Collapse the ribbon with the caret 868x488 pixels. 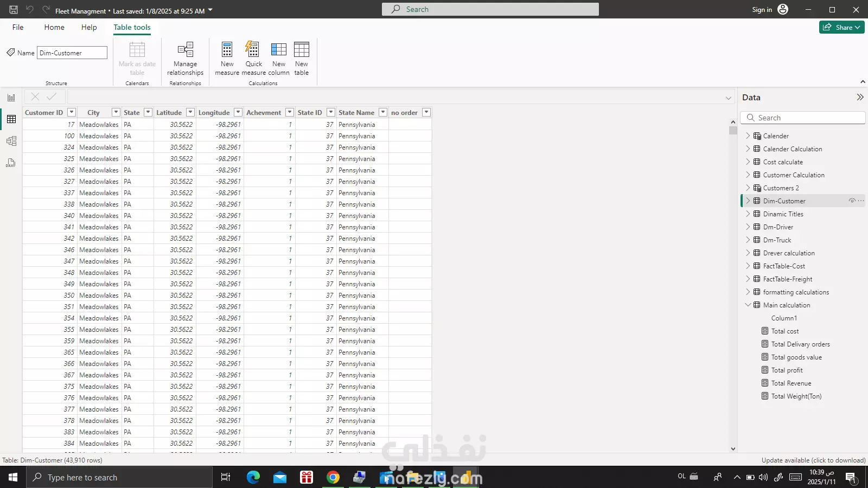point(863,82)
